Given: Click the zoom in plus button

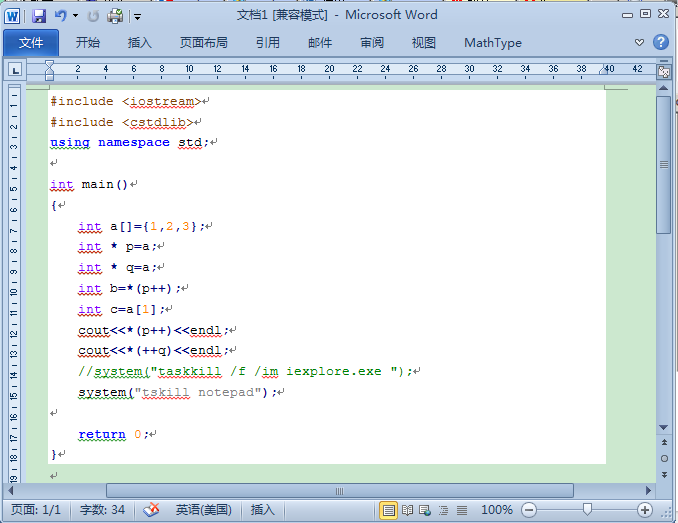Looking at the screenshot, I should (645, 510).
